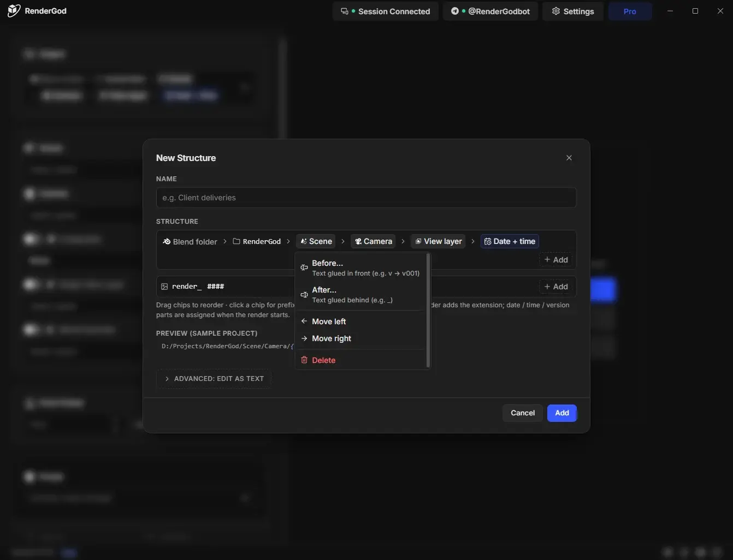Choose After... in the chip menu
Screen dimensions: 733x560
click(x=360, y=294)
